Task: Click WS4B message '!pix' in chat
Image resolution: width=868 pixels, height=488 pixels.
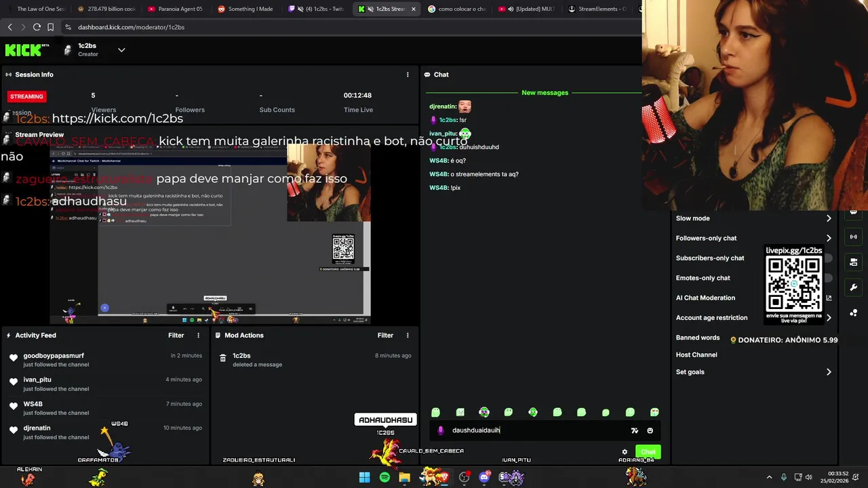Action: (x=456, y=188)
